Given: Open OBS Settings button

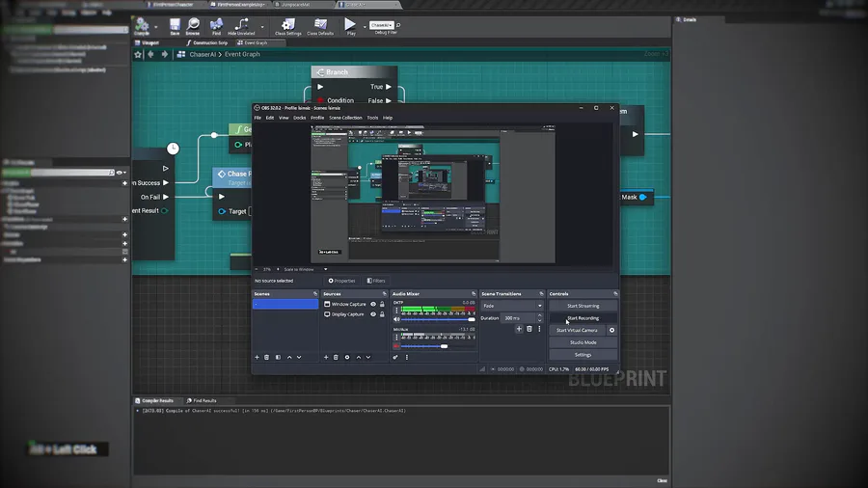Looking at the screenshot, I should click(x=583, y=355).
